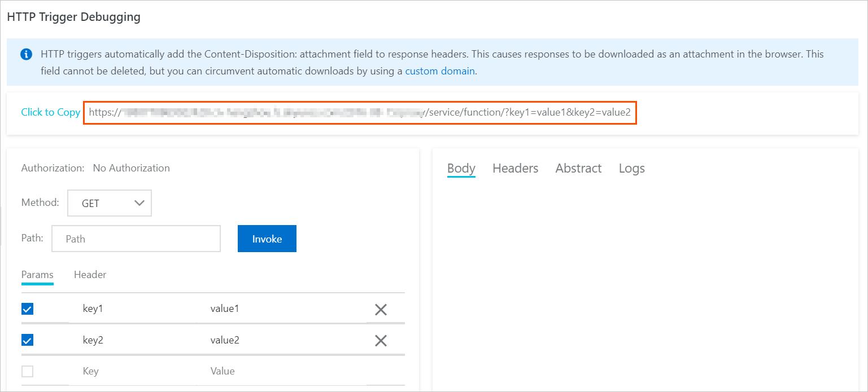
Task: Click to Copy the trigger URL
Action: pos(51,112)
